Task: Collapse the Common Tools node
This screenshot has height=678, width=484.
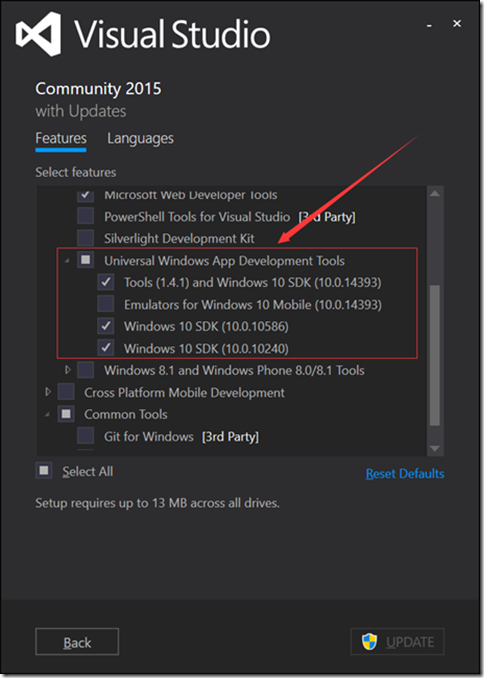Action: click(x=47, y=415)
